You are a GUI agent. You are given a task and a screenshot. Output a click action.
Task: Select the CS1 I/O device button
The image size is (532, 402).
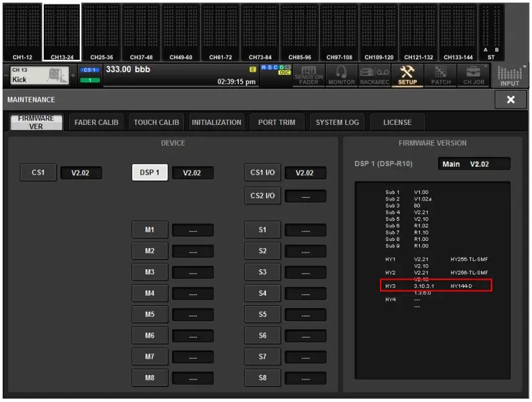click(x=262, y=173)
